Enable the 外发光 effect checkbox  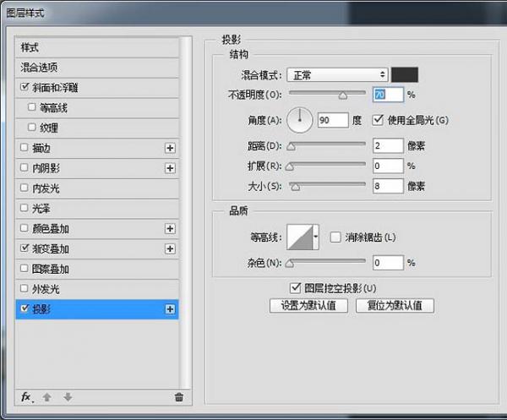pyautogui.click(x=25, y=288)
